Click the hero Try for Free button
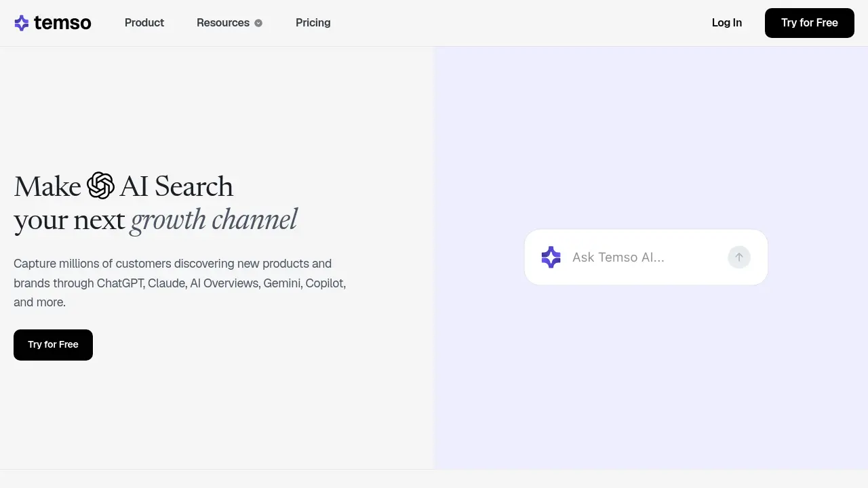This screenshot has width=868, height=488. pos(53,345)
